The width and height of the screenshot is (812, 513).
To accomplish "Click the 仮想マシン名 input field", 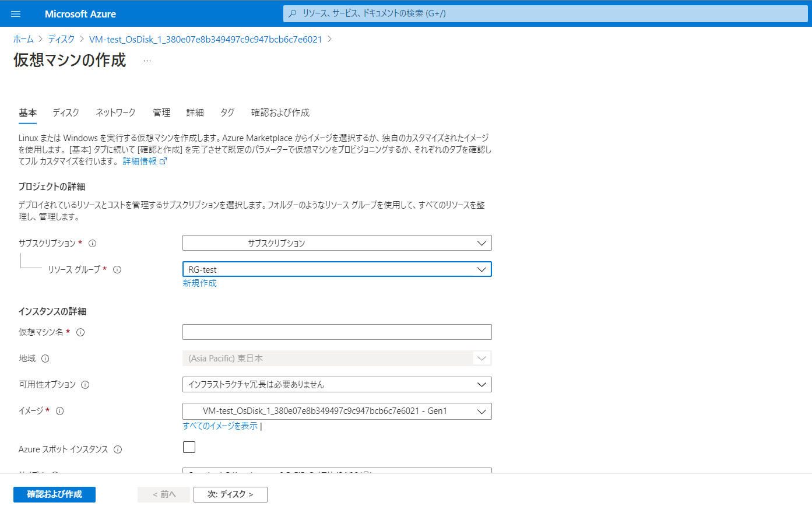I will [337, 332].
